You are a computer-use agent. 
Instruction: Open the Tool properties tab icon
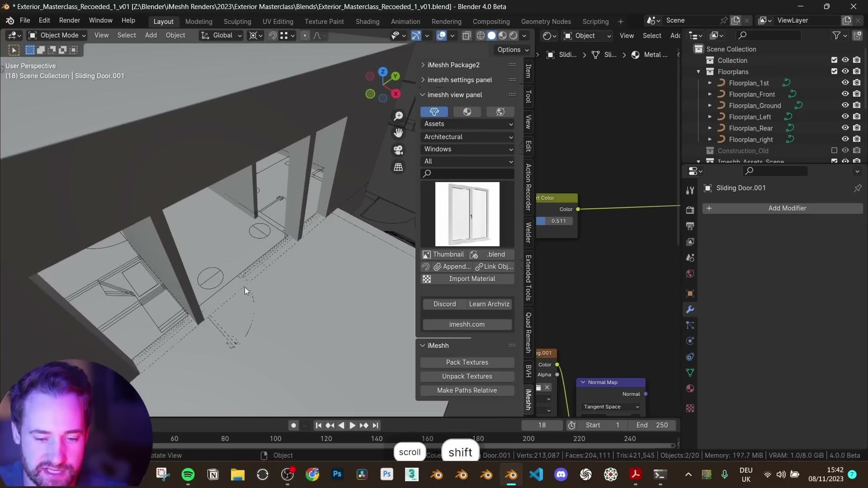click(690, 190)
